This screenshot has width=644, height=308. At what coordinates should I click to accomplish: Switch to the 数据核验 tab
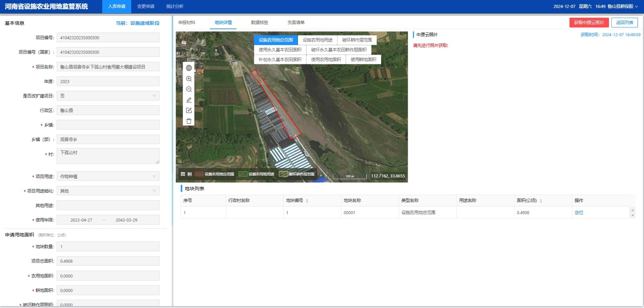[260, 23]
